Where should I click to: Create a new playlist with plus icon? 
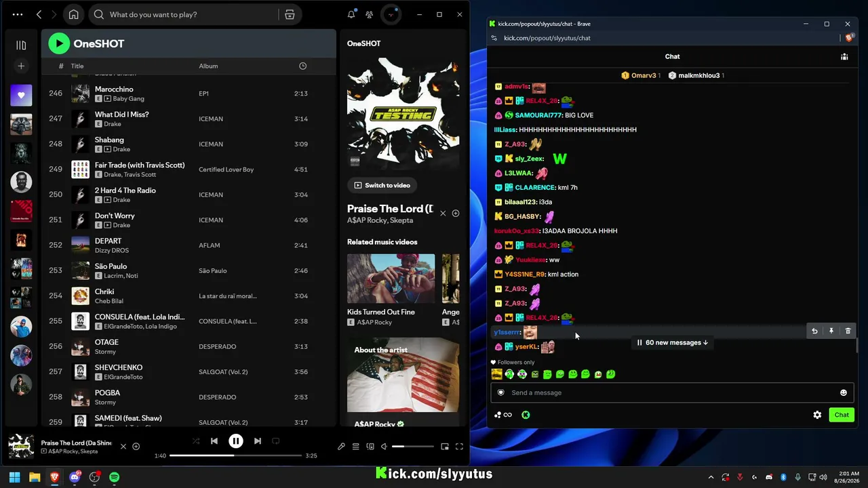pos(21,66)
